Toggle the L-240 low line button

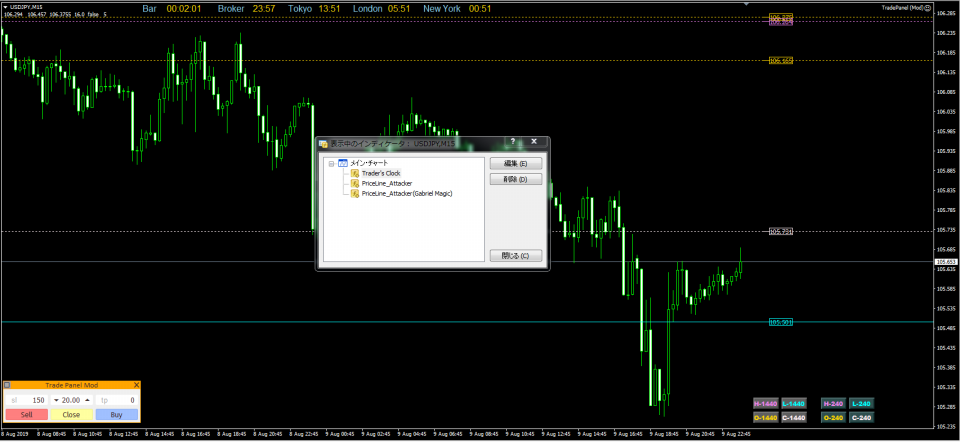point(862,403)
